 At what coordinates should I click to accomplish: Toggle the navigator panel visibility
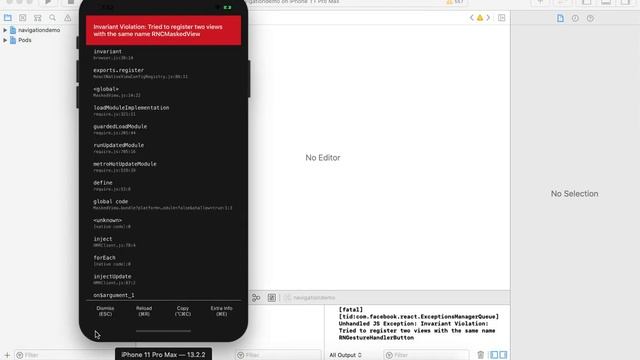pyautogui.click(x=587, y=2)
